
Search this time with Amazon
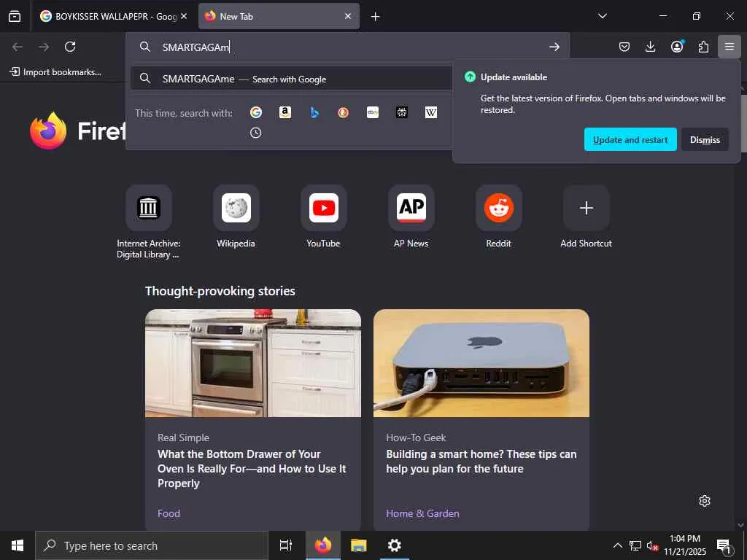coord(285,112)
